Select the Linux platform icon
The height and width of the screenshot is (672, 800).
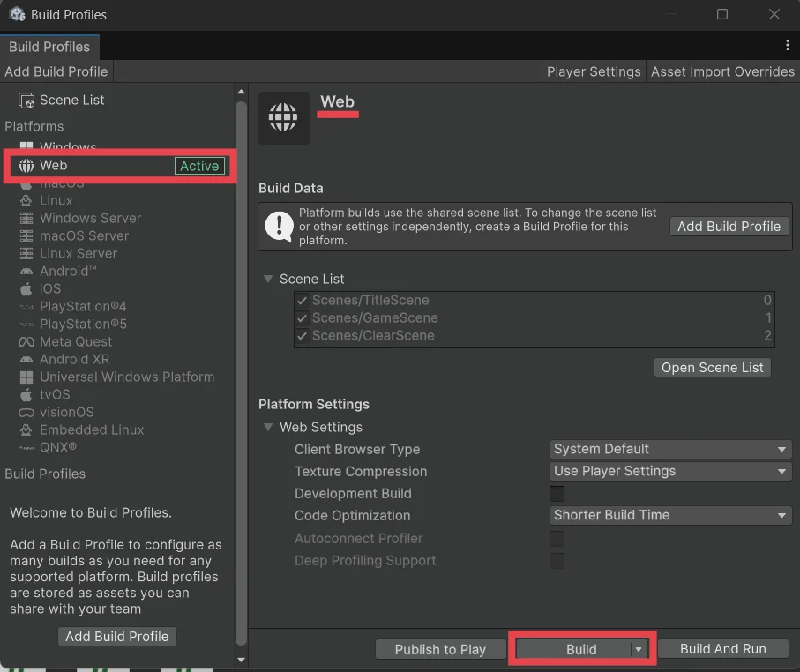[x=26, y=201]
